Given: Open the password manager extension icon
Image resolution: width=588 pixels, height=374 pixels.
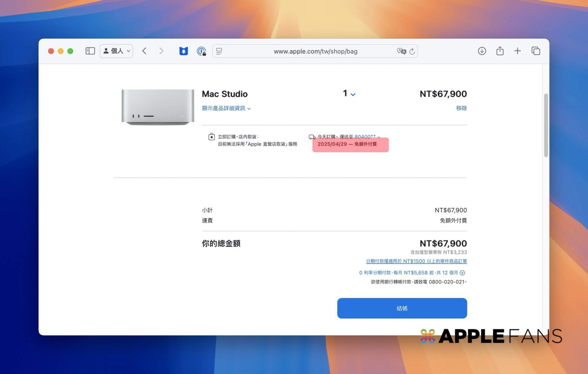Looking at the screenshot, I should coord(201,51).
